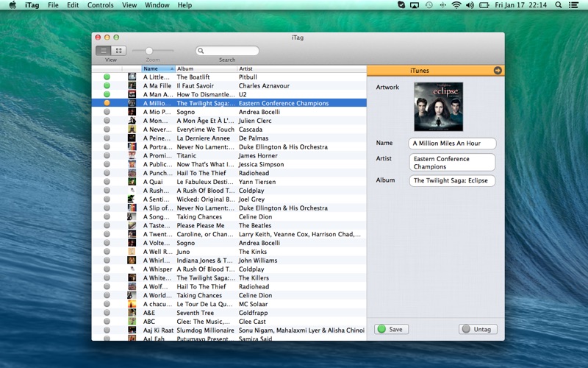
Task: Select the Slumdog Millionaire row
Action: pyautogui.click(x=229, y=330)
